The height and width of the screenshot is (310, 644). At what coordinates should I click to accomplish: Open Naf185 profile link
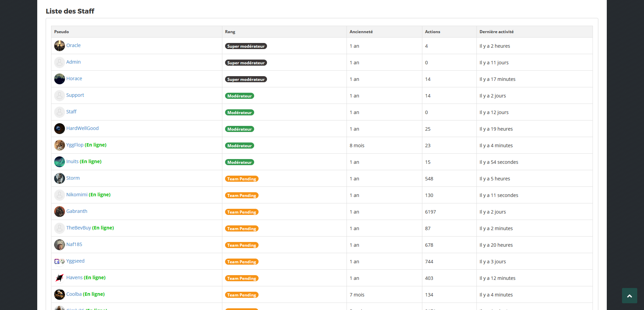74,244
